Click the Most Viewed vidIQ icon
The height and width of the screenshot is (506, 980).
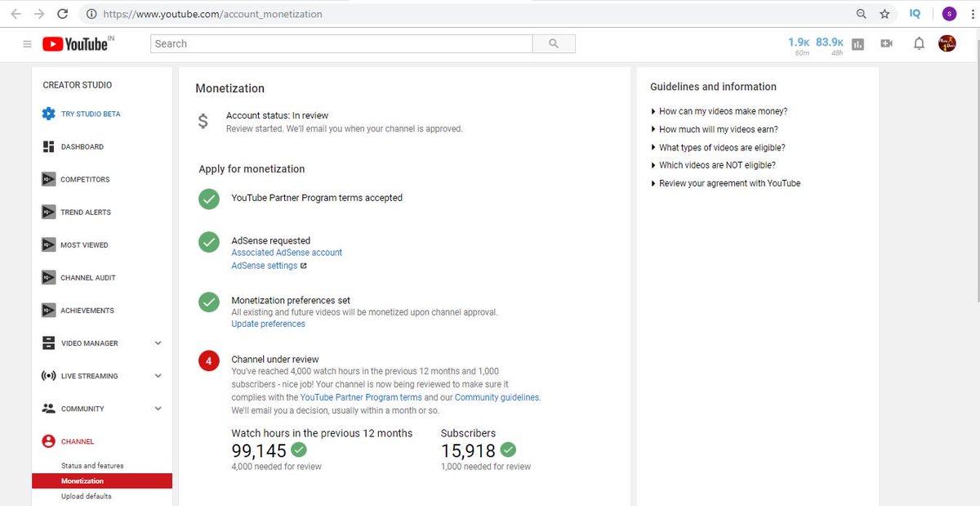click(48, 244)
